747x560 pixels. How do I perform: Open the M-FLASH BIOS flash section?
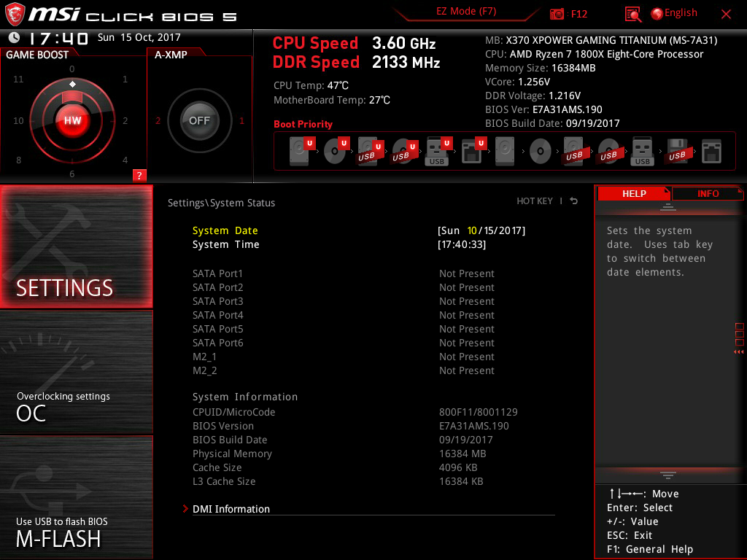pyautogui.click(x=76, y=497)
